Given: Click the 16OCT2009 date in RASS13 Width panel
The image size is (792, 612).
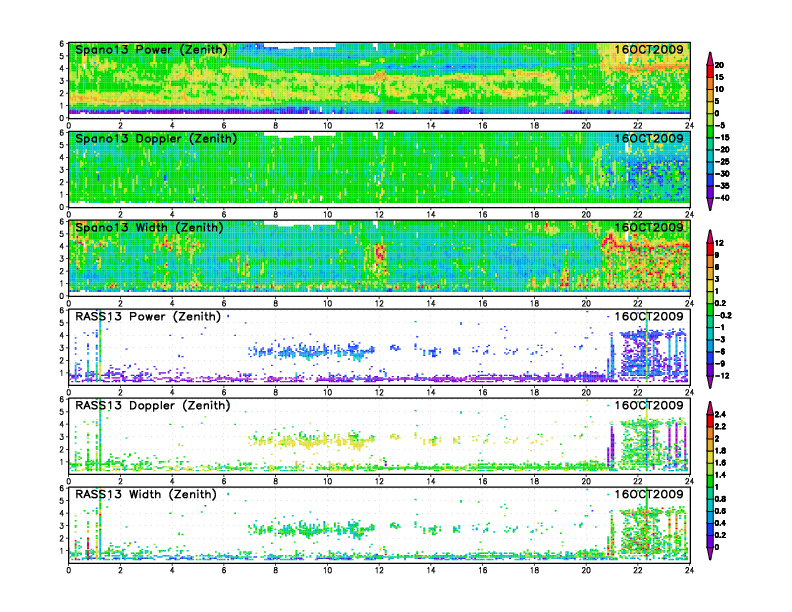Looking at the screenshot, I should pyautogui.click(x=649, y=494).
